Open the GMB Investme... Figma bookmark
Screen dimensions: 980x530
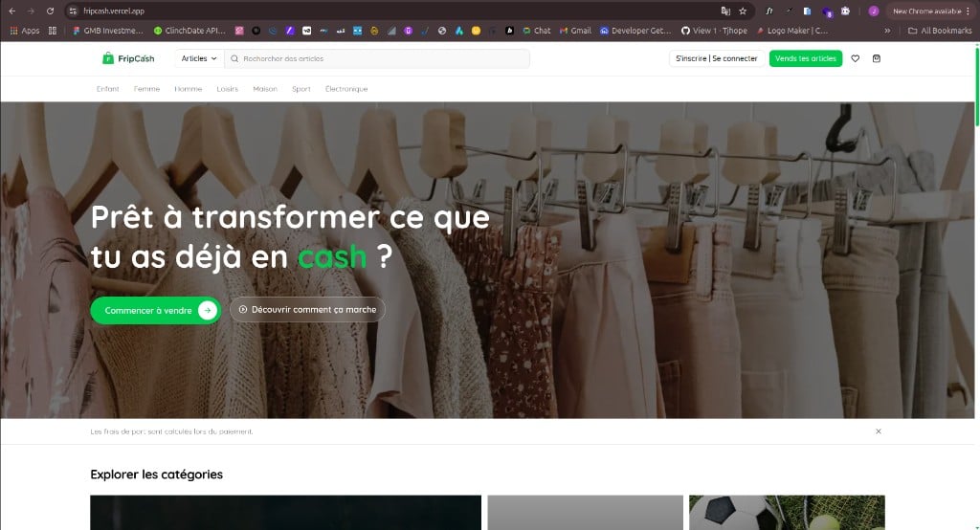[x=107, y=30]
